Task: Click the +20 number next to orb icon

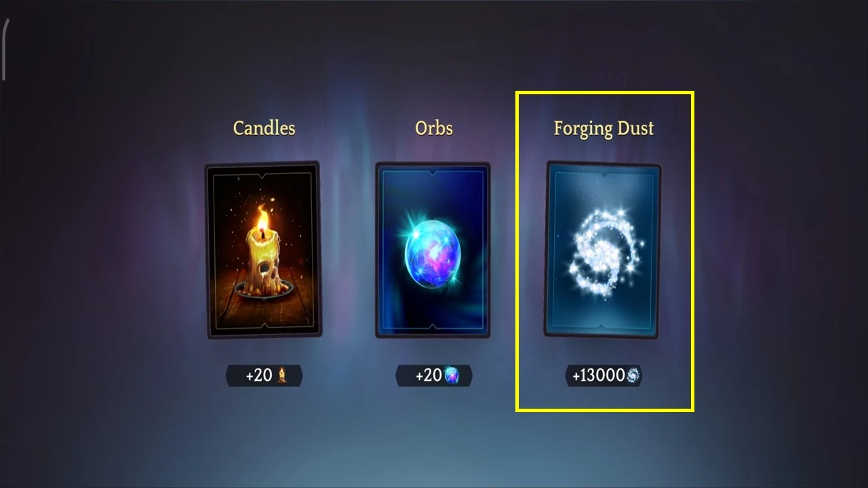Action: tap(429, 375)
